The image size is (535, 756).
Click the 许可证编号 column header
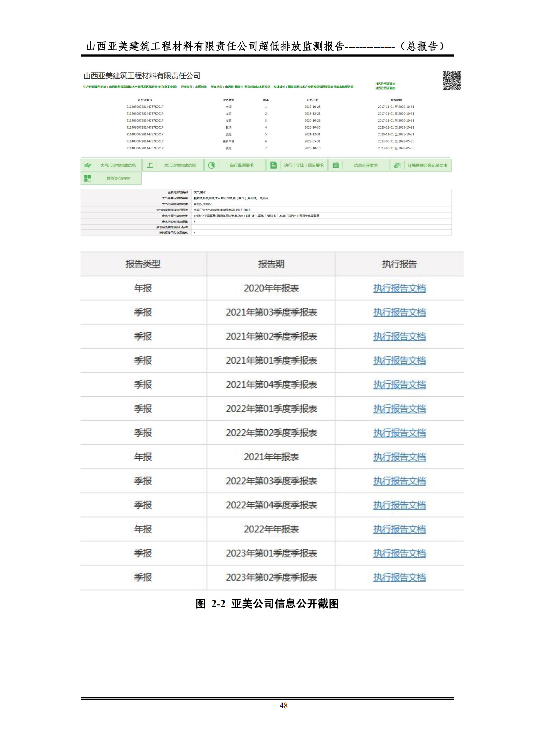[145, 100]
